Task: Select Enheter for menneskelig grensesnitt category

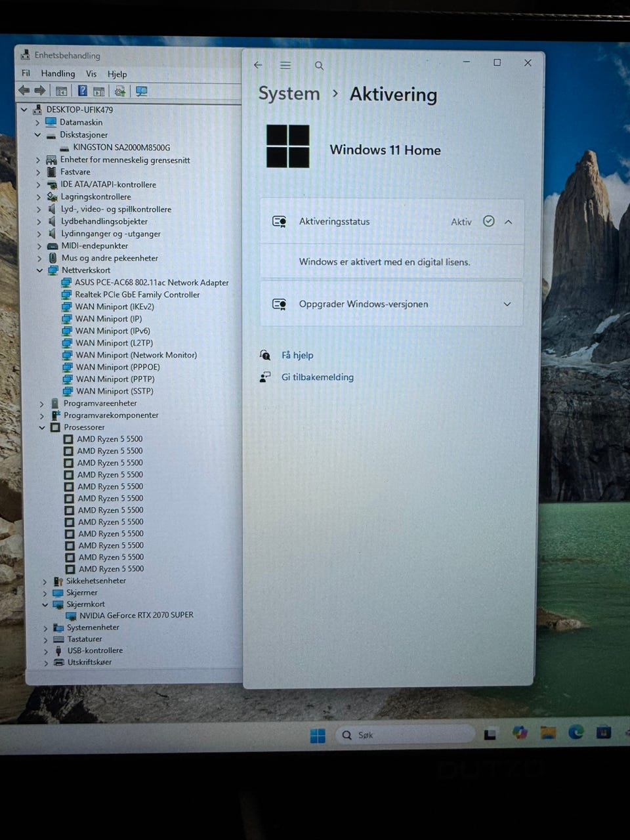Action: click(x=125, y=160)
